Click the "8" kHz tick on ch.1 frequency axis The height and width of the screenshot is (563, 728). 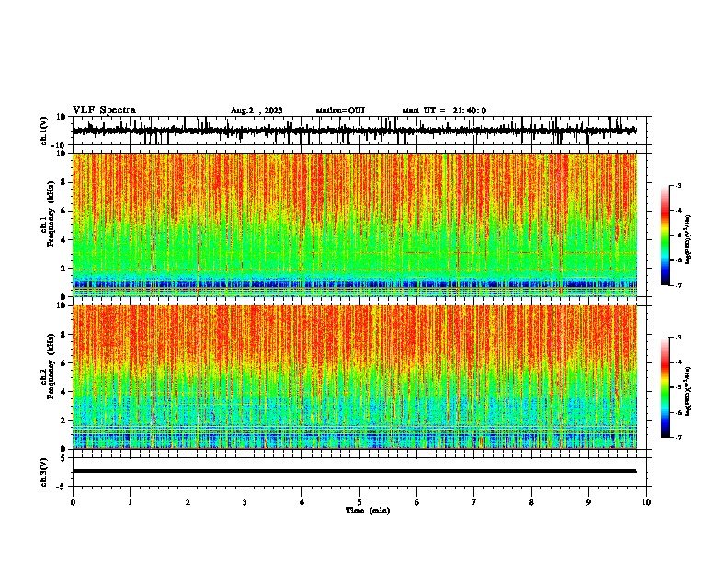(x=63, y=182)
